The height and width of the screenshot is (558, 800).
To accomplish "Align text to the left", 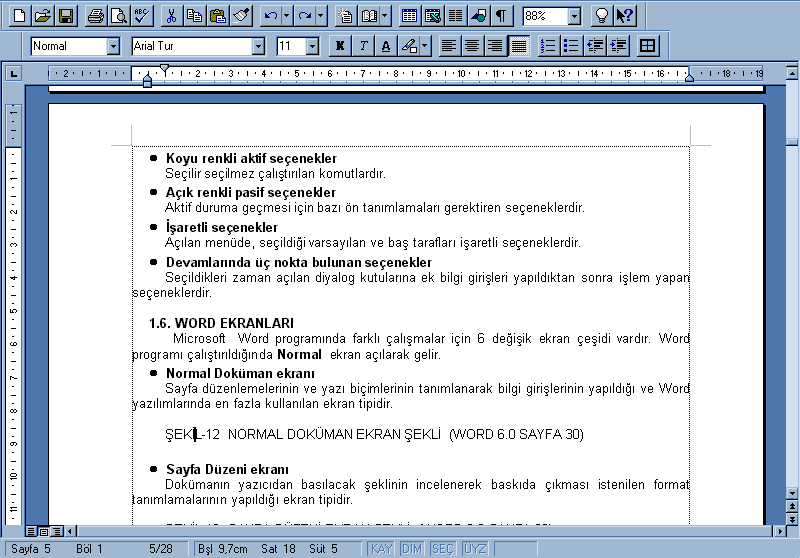I will (449, 46).
